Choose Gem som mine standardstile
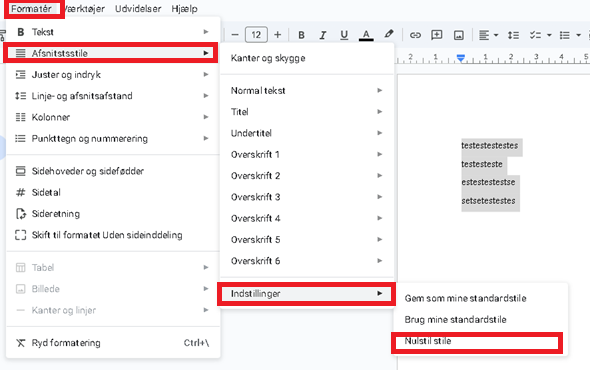590x370 pixels. (480, 298)
